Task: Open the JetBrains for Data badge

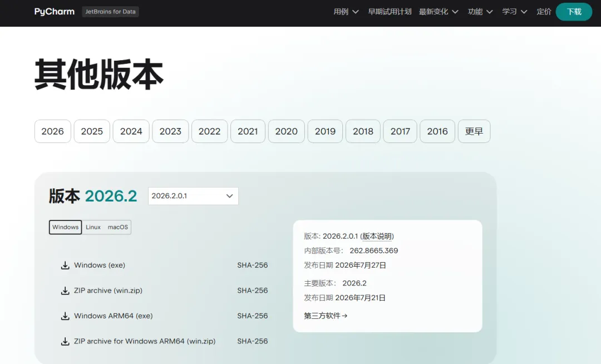Action: pyautogui.click(x=110, y=12)
